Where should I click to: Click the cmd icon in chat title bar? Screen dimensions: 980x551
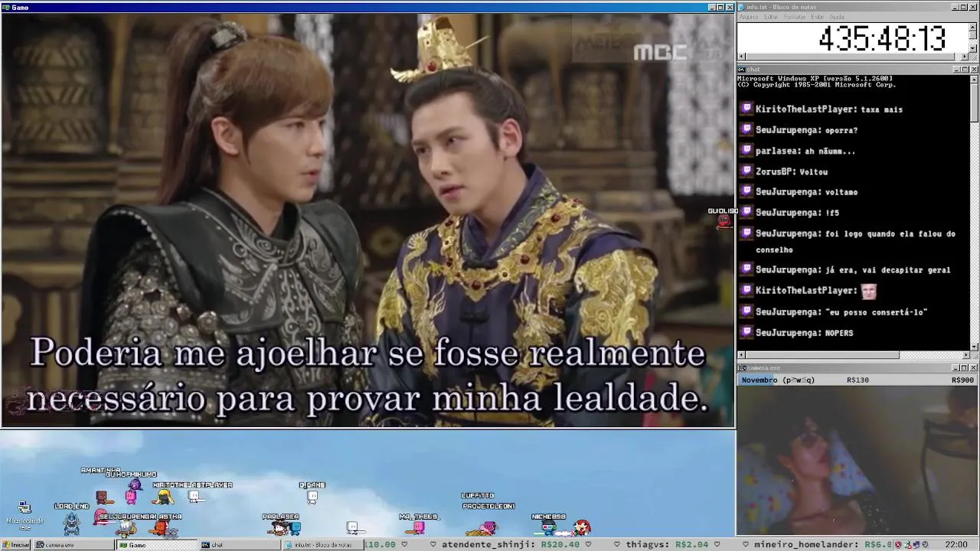[x=742, y=70]
